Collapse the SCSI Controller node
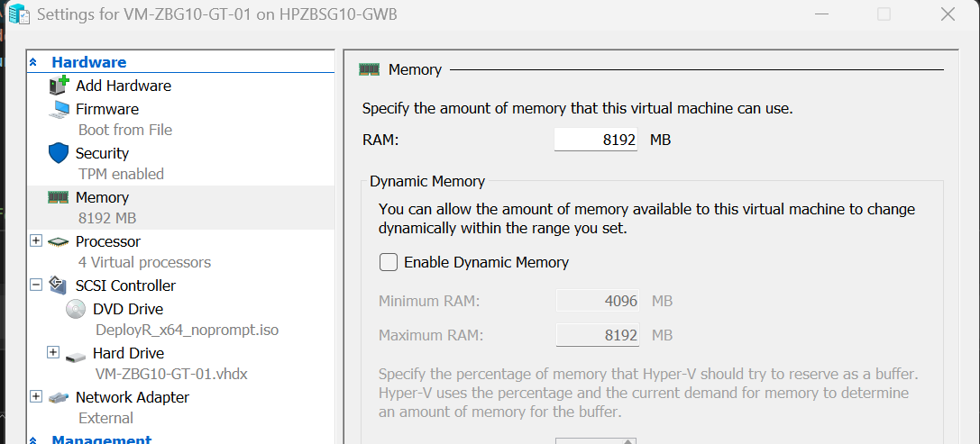The width and height of the screenshot is (980, 444). click(36, 285)
